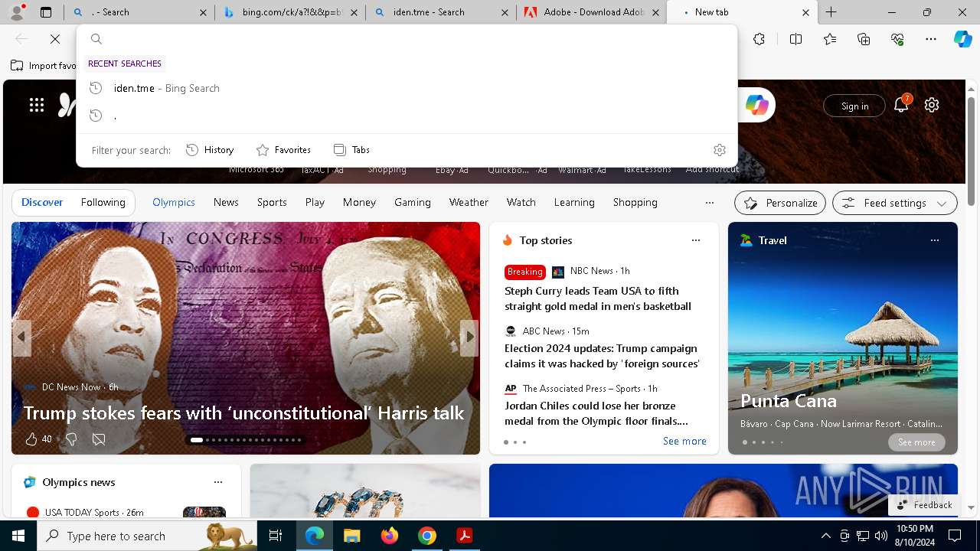Open the Gaming feed topic
The height and width of the screenshot is (551, 980).
coord(413,202)
